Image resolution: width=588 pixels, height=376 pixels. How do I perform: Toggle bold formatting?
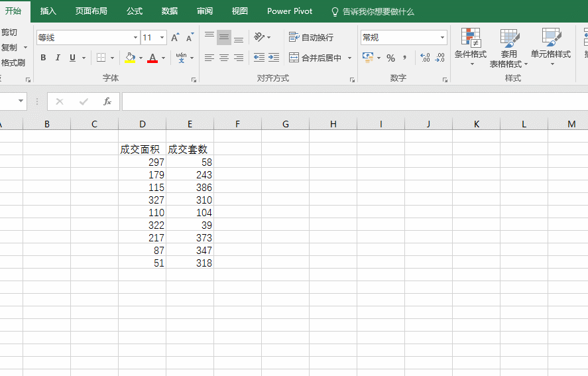coord(43,58)
